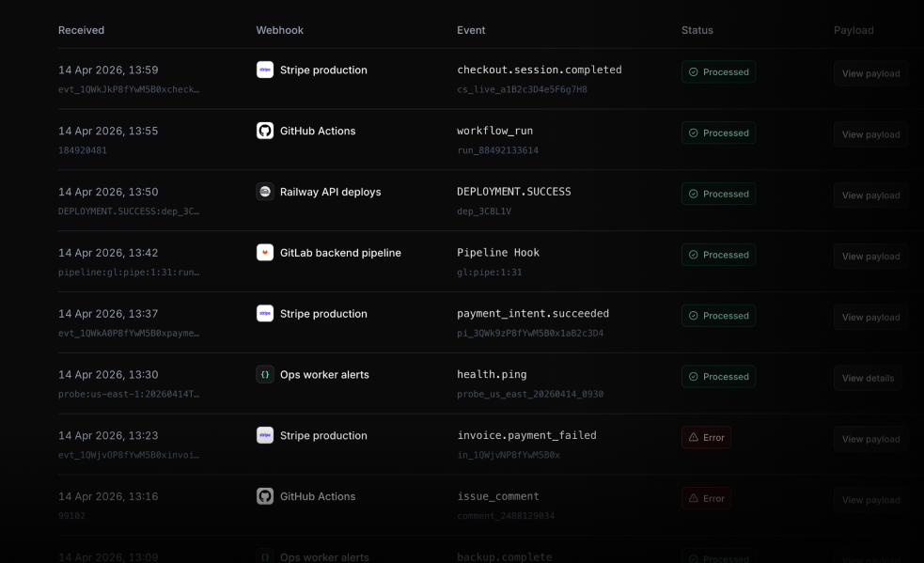
Task: Click the GitHub icon on the issue_comment row
Action: point(264,496)
